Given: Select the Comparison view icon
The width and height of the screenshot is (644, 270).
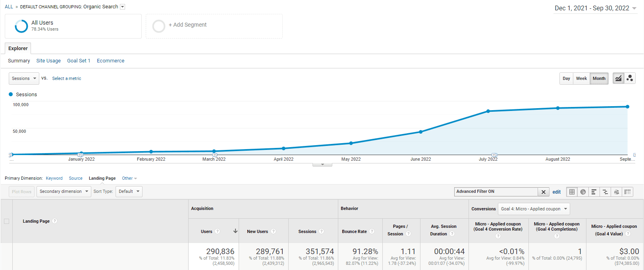Looking at the screenshot, I should click(605, 192).
